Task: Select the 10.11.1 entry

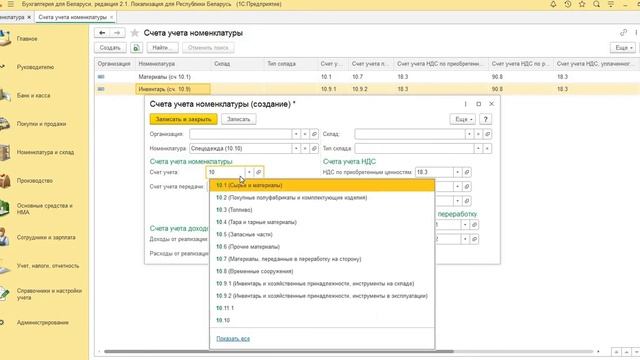Action: coord(322,308)
